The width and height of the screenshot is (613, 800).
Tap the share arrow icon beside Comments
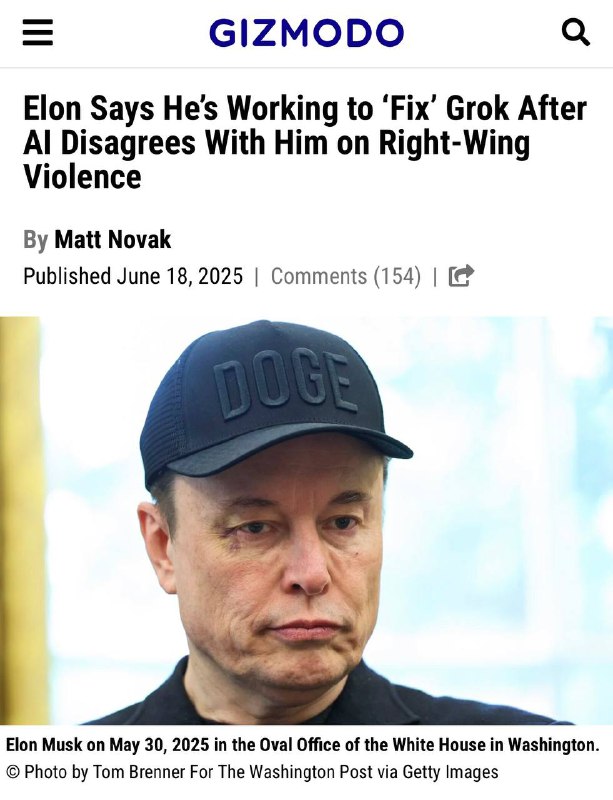click(x=461, y=276)
